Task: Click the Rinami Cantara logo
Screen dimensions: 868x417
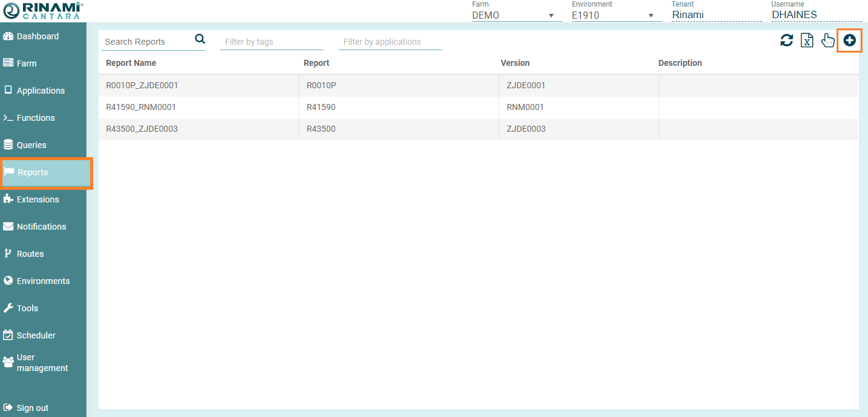Action: click(x=42, y=10)
